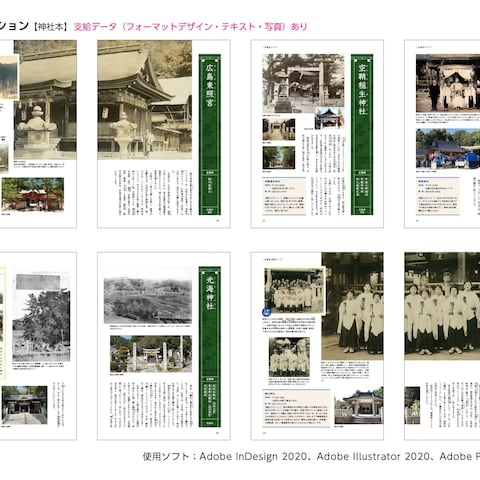Select the red shrine color photo under pines
Viewport: 480px width, 480px height.
tap(33, 194)
